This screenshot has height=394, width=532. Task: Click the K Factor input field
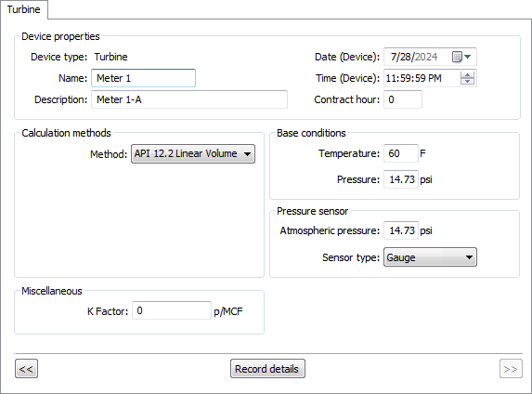172,310
